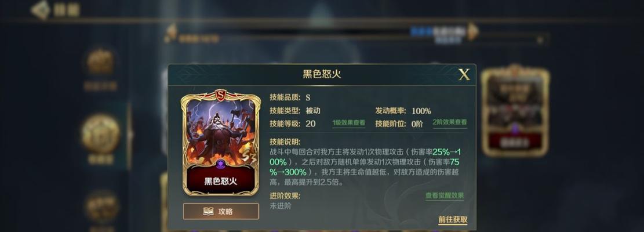
Task: Select the bottom left sidebar icon
Action: click(x=102, y=206)
